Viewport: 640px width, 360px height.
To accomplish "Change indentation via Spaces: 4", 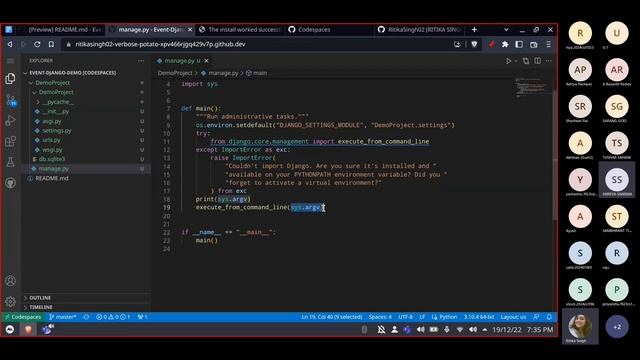I will 380,317.
